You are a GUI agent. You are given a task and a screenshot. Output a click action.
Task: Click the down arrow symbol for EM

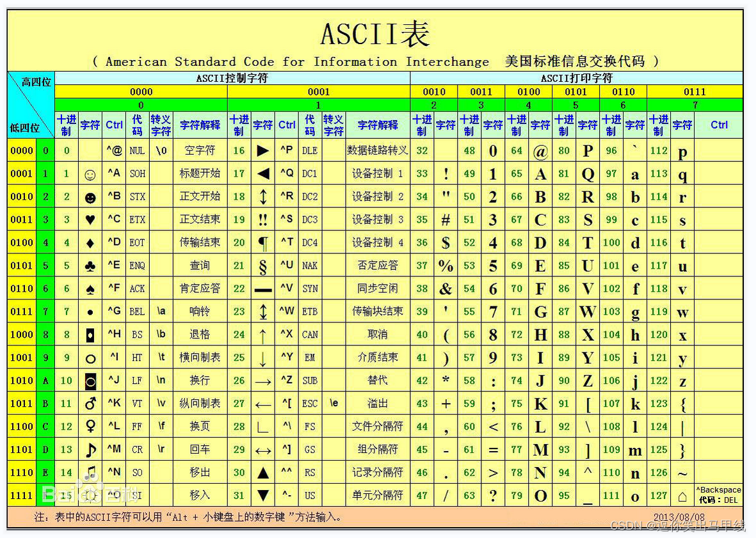[262, 358]
